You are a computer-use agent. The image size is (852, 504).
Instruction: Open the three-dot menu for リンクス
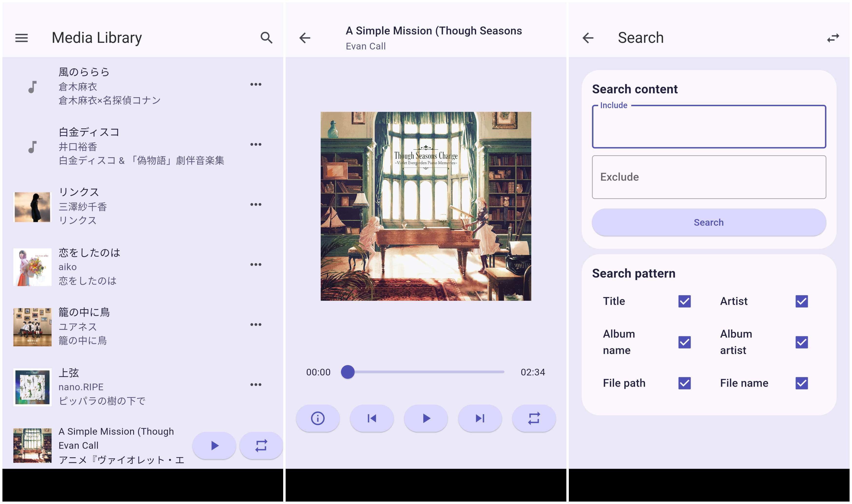(256, 204)
